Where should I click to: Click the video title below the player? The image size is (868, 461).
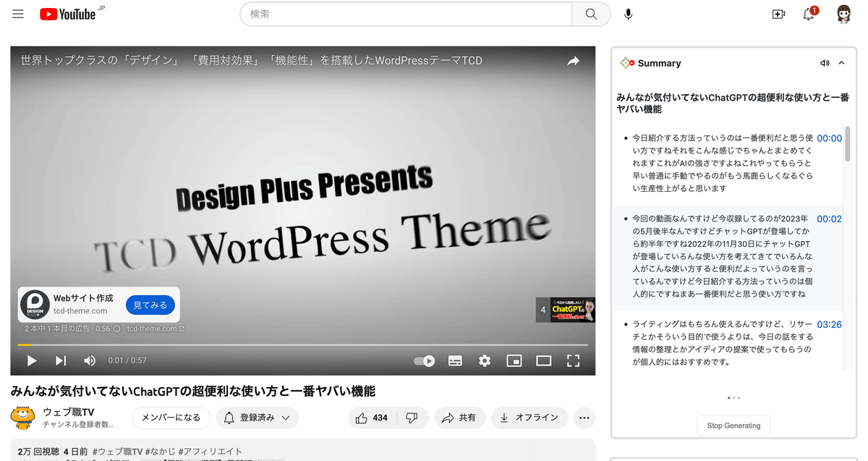pyautogui.click(x=193, y=391)
